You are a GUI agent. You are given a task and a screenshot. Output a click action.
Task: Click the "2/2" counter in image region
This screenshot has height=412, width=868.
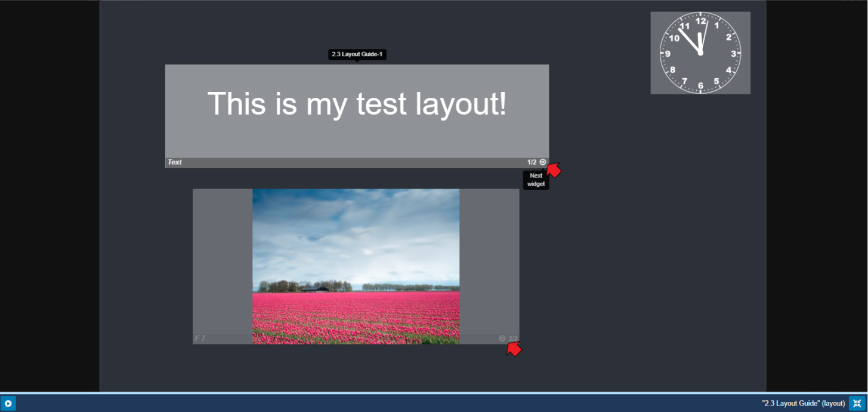[513, 339]
